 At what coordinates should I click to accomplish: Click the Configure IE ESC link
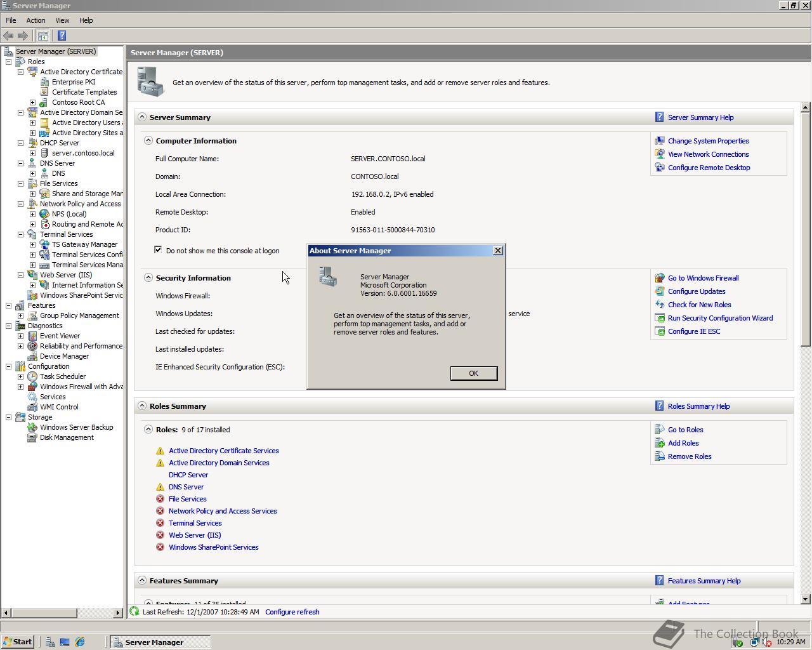pyautogui.click(x=694, y=331)
